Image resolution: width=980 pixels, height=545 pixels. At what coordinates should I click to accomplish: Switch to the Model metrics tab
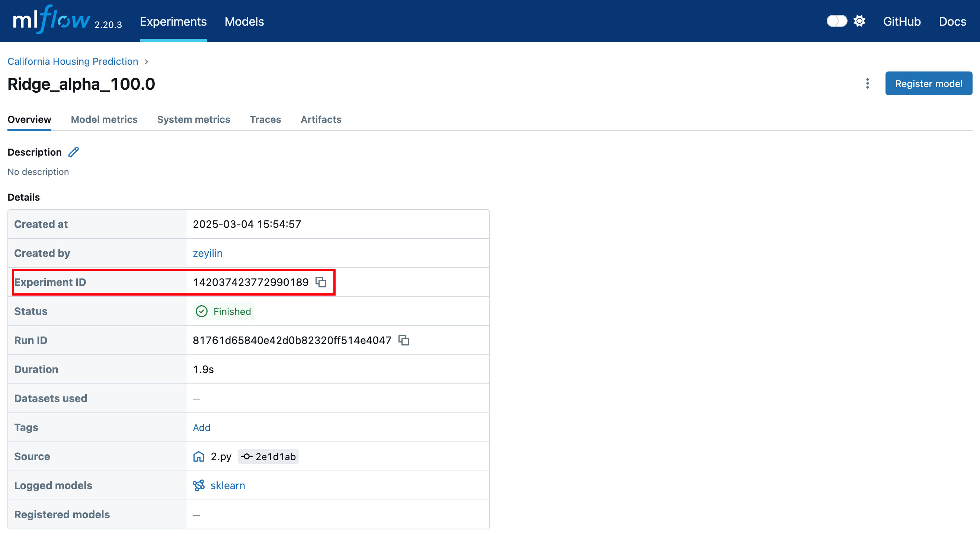tap(104, 119)
